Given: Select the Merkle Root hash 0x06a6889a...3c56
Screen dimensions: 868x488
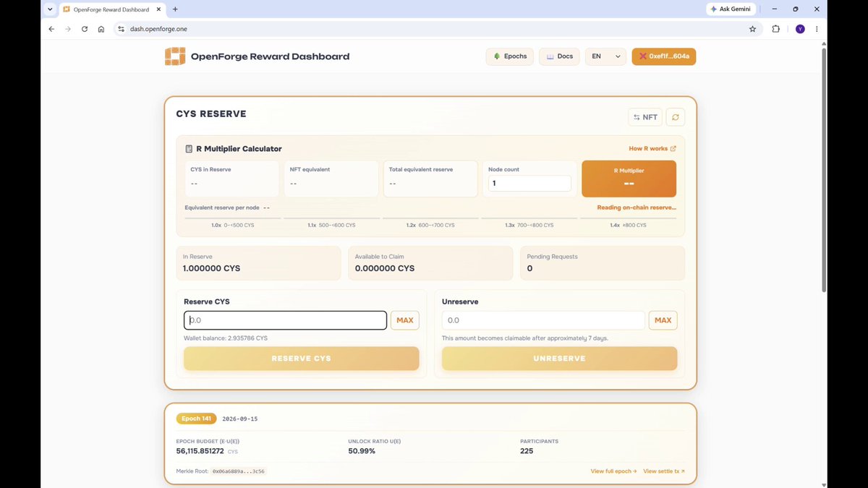Looking at the screenshot, I should tap(238, 471).
